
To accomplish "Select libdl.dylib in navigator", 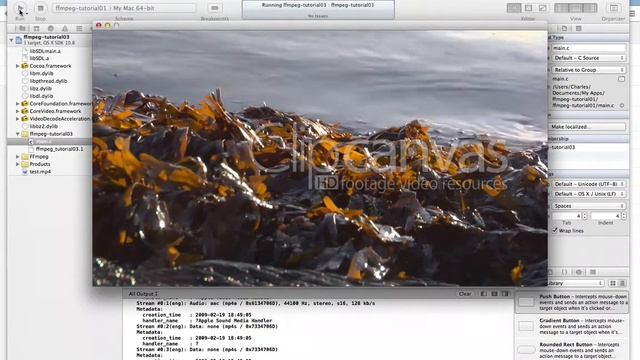I will [41, 96].
